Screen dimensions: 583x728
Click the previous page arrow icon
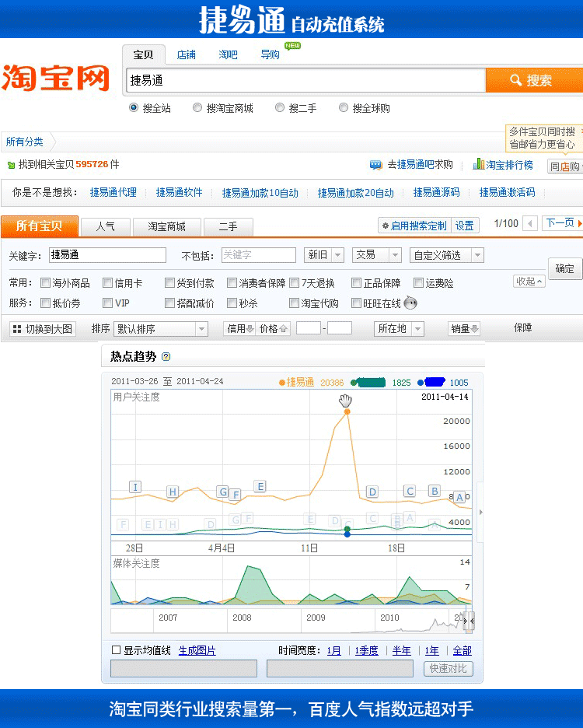coord(530,224)
